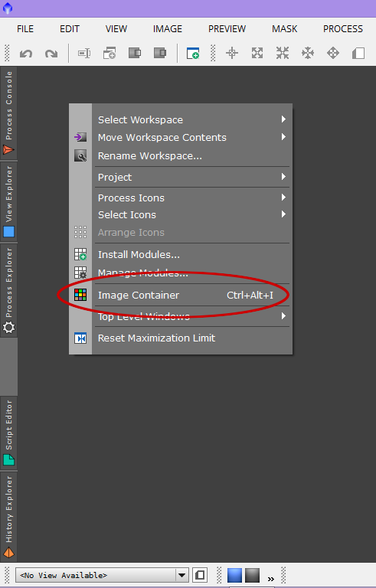Expand the Project submenu
Screen dimensions: 376x588
pos(192,177)
